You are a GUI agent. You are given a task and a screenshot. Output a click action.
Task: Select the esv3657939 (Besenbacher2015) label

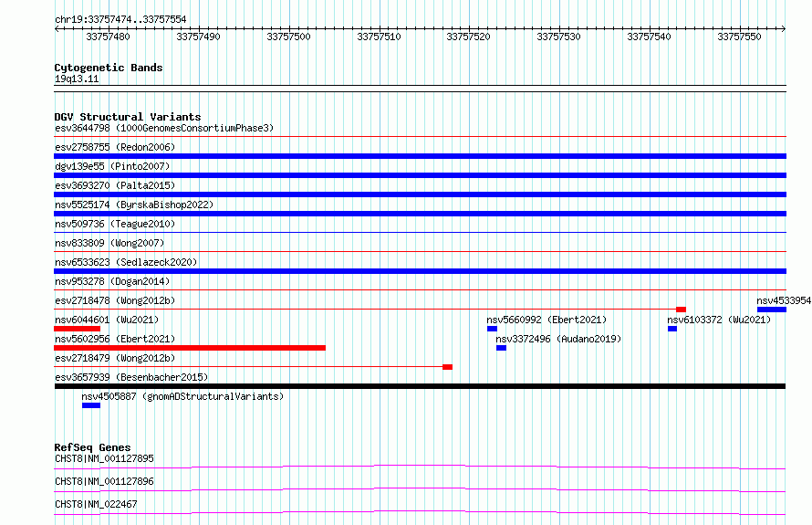[x=131, y=377]
